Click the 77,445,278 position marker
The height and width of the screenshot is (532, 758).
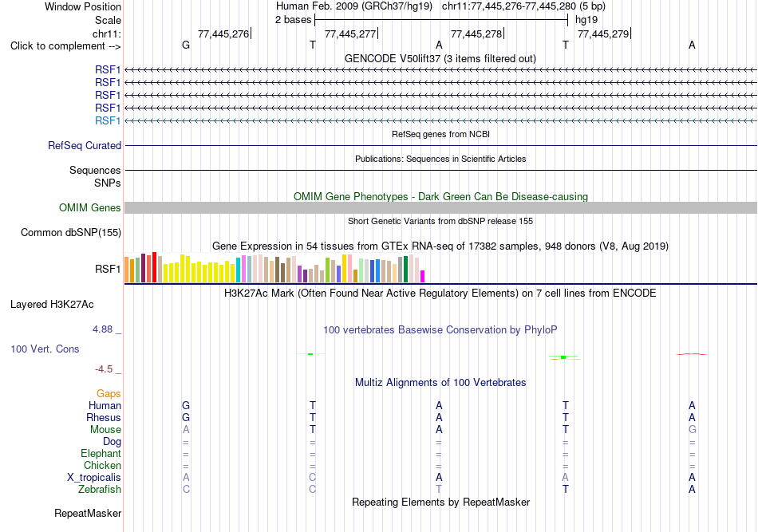point(476,33)
